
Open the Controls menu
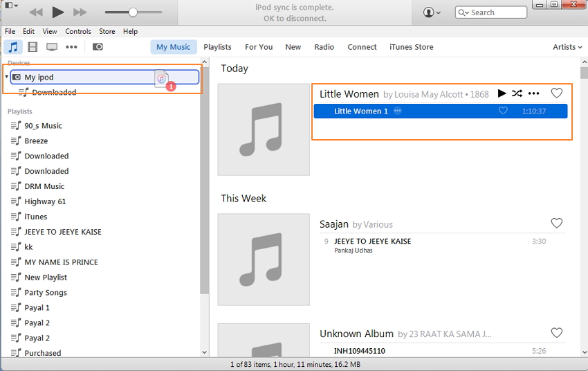click(x=78, y=31)
